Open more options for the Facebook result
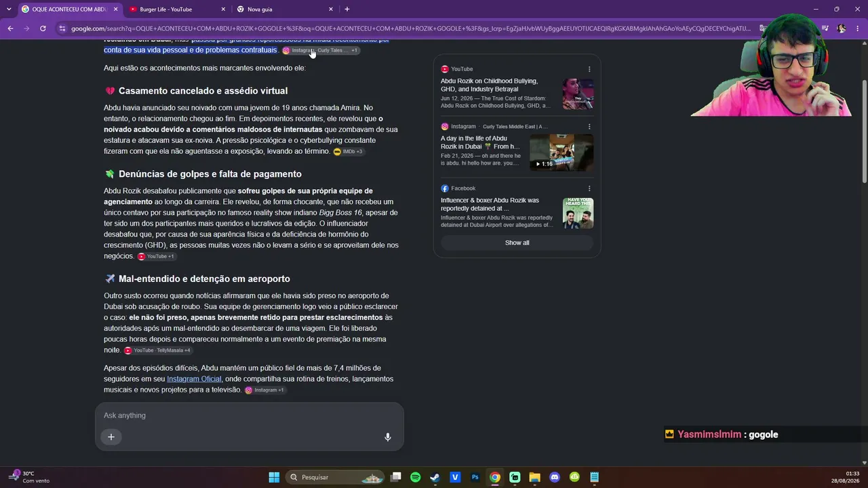The width and height of the screenshot is (868, 488). tap(589, 188)
